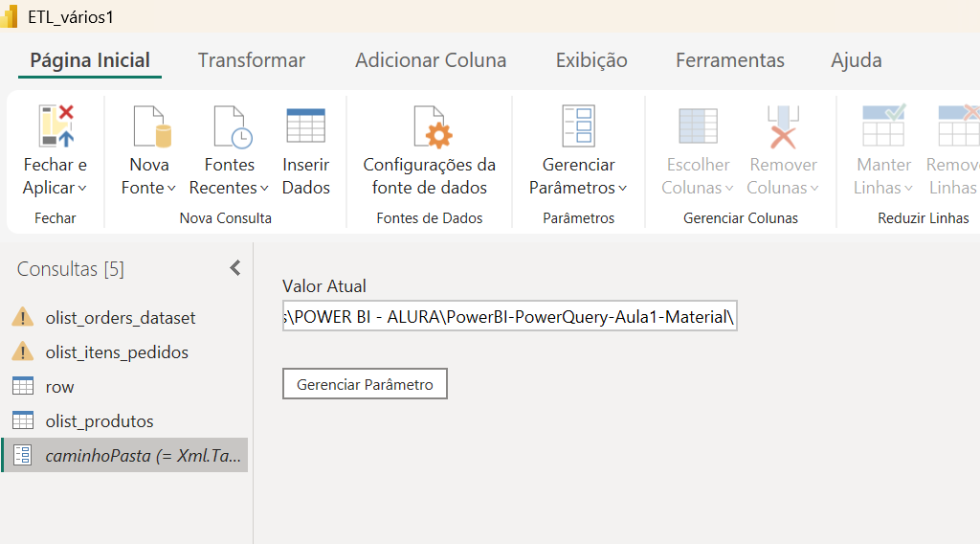This screenshot has height=544, width=980.
Task: Select the olist_itens_pedidos query
Action: click(x=125, y=352)
